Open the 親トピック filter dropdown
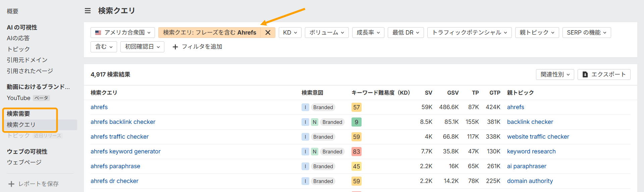The height and width of the screenshot is (192, 644). [537, 33]
